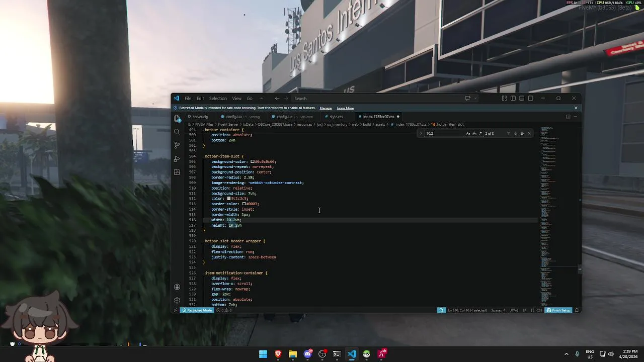Image resolution: width=644 pixels, height=362 pixels.
Task: Open Discord from the taskbar
Action: click(x=307, y=354)
